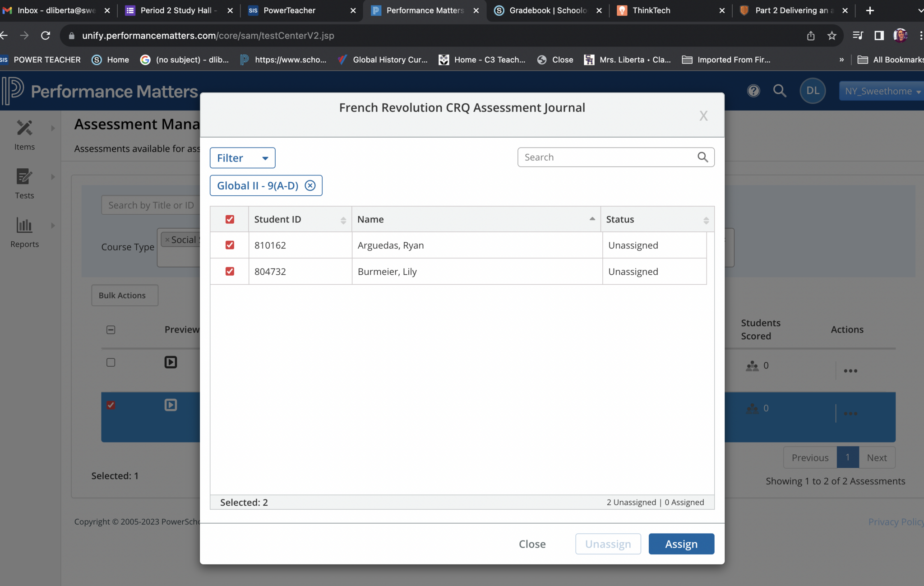Bookmark this page with the star icon

(x=832, y=36)
